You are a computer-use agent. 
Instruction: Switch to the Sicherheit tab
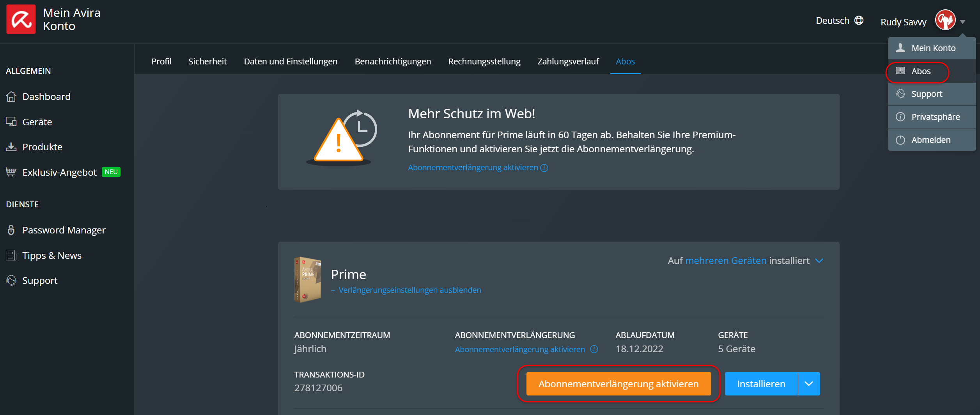(x=207, y=61)
